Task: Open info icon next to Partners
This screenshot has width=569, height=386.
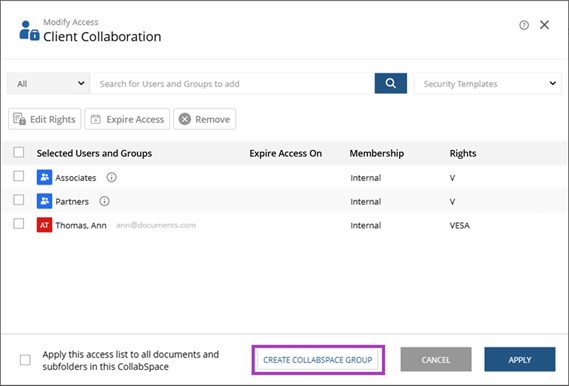Action: (104, 201)
